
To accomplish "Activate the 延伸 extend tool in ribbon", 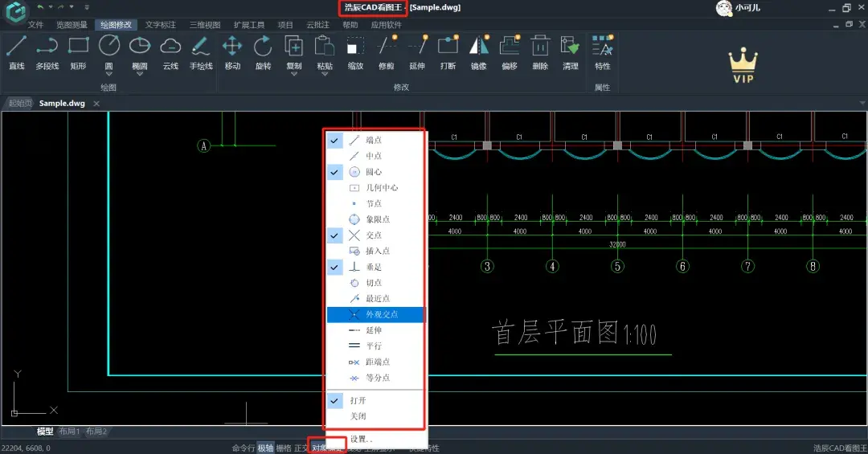I will tap(417, 53).
